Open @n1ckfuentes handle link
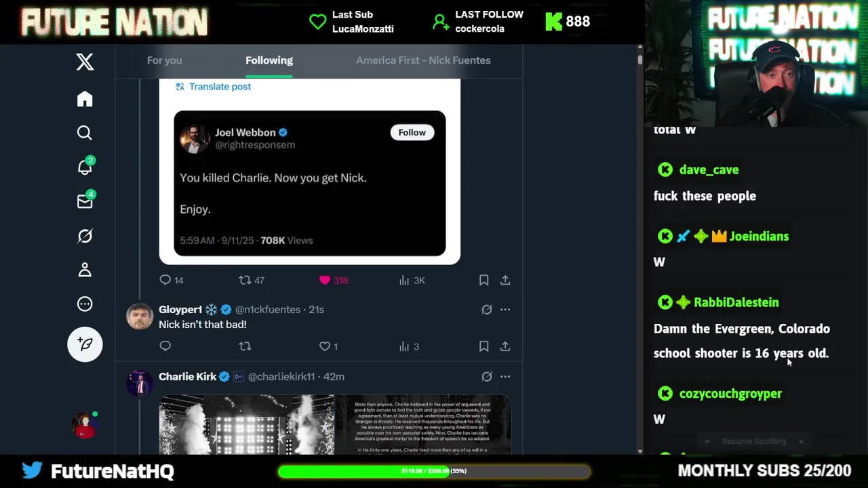 click(268, 309)
